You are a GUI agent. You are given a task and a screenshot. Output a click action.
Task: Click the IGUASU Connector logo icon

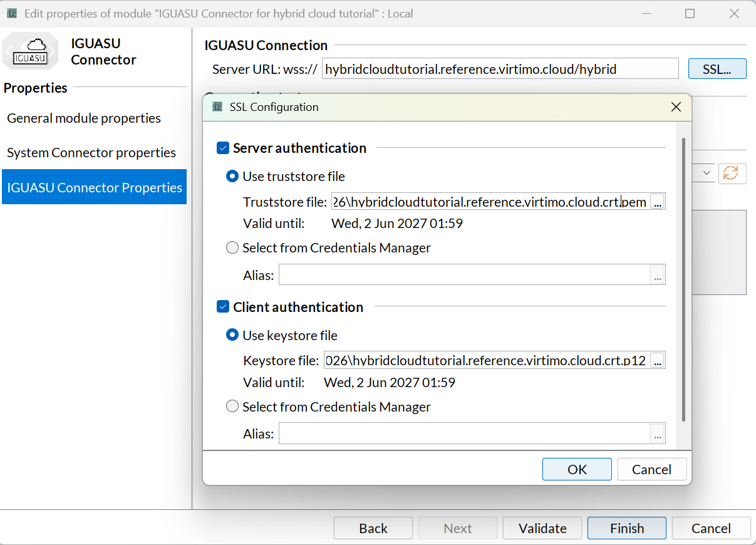point(30,51)
